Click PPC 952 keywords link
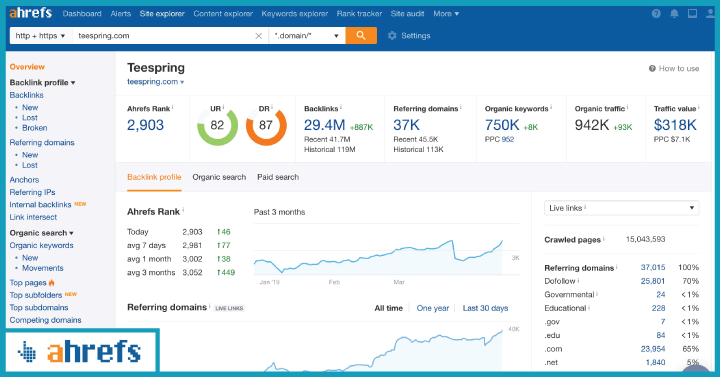The height and width of the screenshot is (377, 720). pyautogui.click(x=508, y=139)
